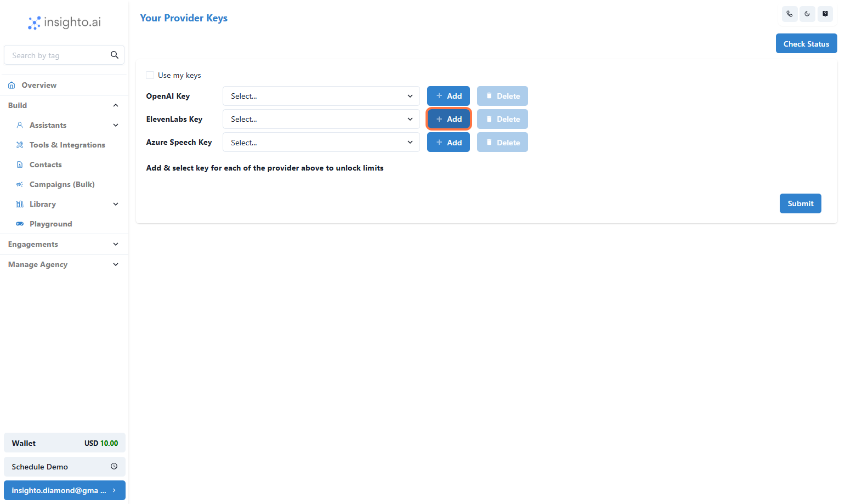Click plus icon in Azure Speech Add button

[439, 142]
